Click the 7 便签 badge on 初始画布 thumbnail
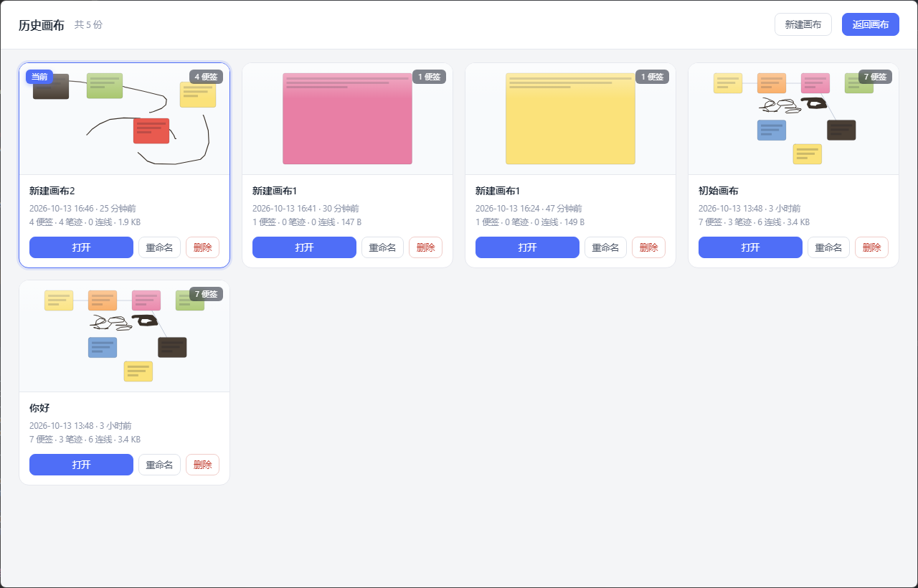 tap(875, 77)
